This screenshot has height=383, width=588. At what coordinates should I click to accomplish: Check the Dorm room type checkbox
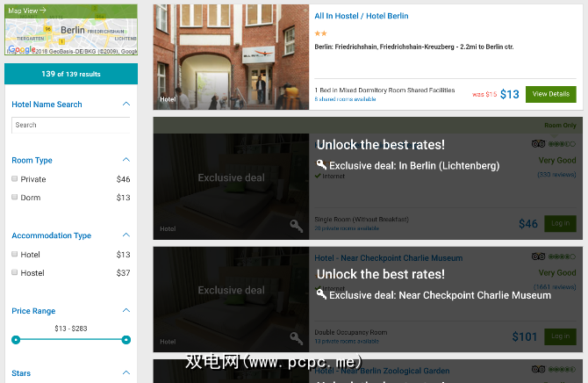tap(15, 197)
